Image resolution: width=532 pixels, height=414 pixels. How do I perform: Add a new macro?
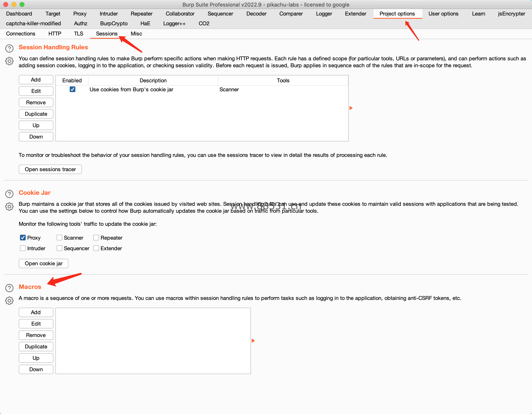coord(36,312)
